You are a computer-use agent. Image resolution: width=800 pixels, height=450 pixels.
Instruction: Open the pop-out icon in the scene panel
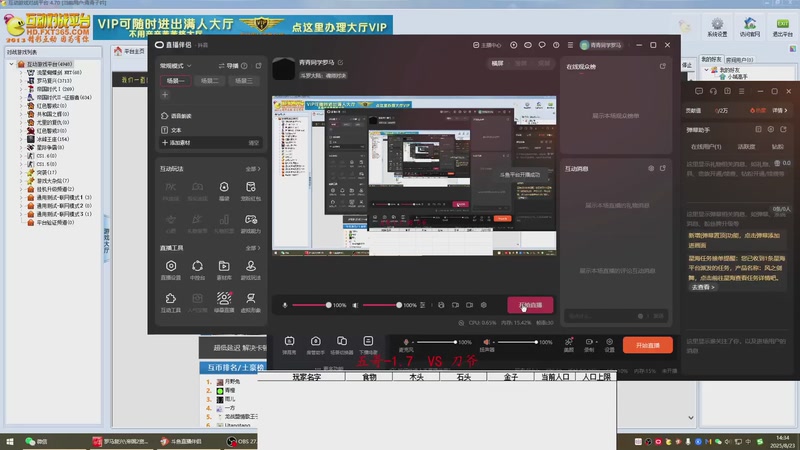[x=258, y=66]
